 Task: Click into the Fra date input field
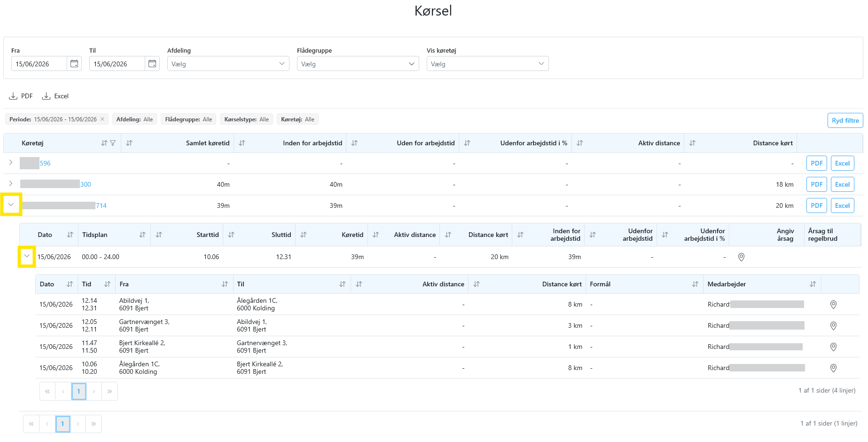[x=39, y=63]
